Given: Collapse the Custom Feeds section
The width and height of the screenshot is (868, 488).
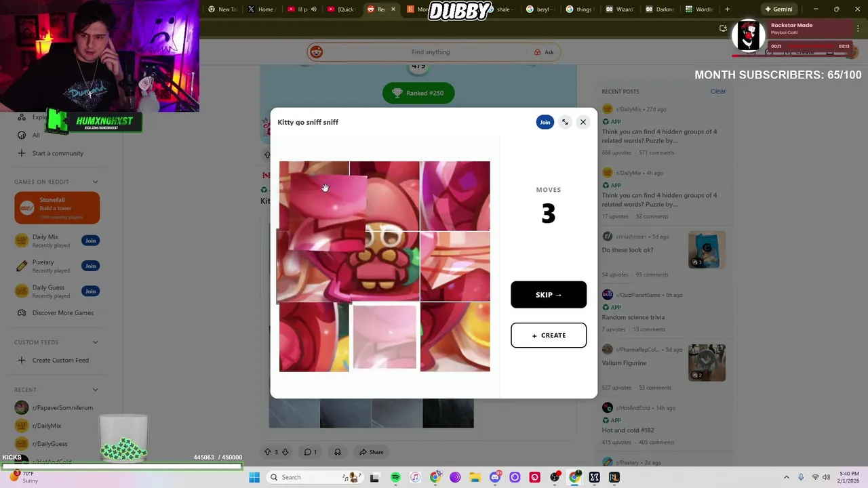Looking at the screenshot, I should (x=95, y=342).
